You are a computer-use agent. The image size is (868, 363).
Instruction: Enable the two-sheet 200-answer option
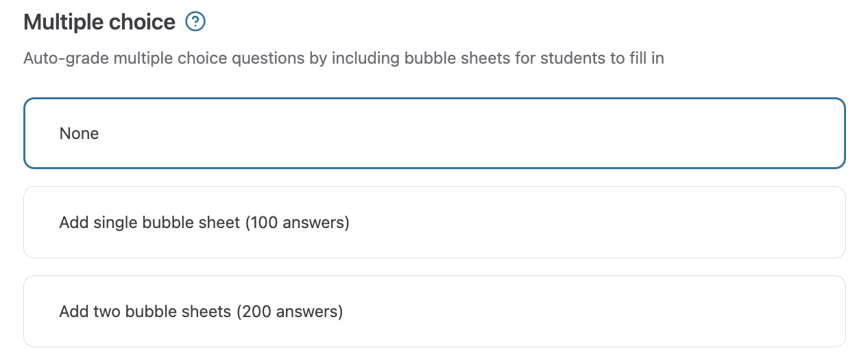tap(434, 312)
